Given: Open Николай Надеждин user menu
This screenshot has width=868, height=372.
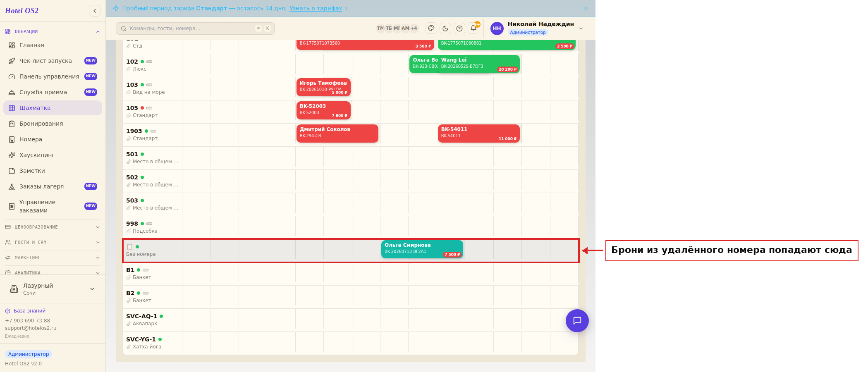Looking at the screenshot, I should [x=540, y=28].
